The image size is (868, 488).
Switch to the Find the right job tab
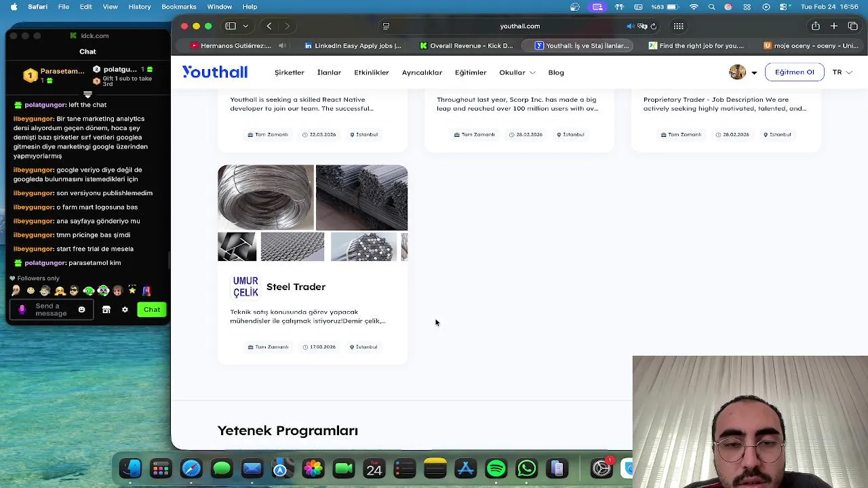[696, 45]
